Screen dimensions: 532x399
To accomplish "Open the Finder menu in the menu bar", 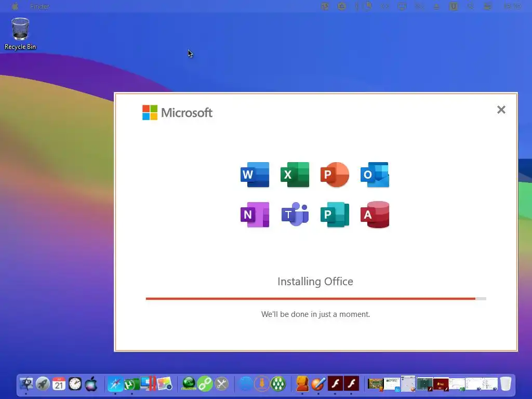I will [x=39, y=6].
